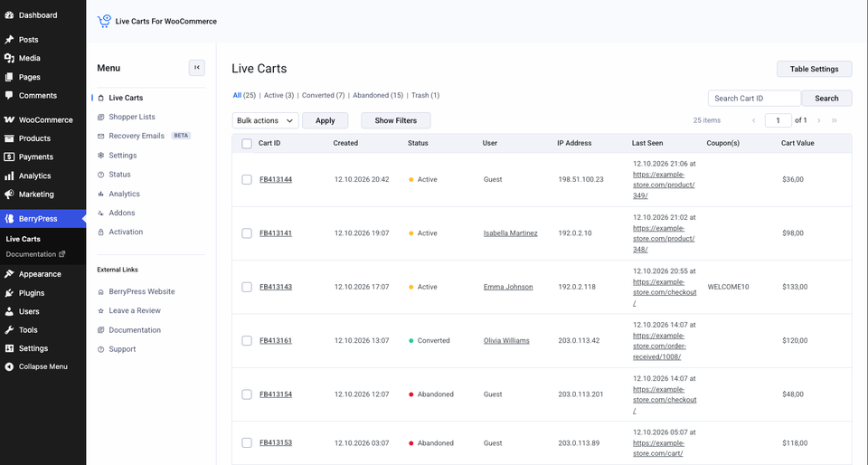Click the Collapse Menu arrow icon
This screenshot has height=465, width=868.
9,366
